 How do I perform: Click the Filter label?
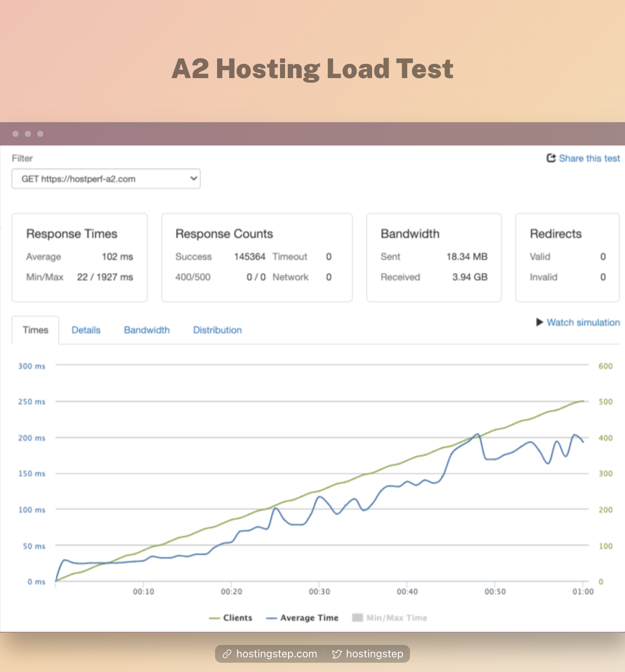22,158
